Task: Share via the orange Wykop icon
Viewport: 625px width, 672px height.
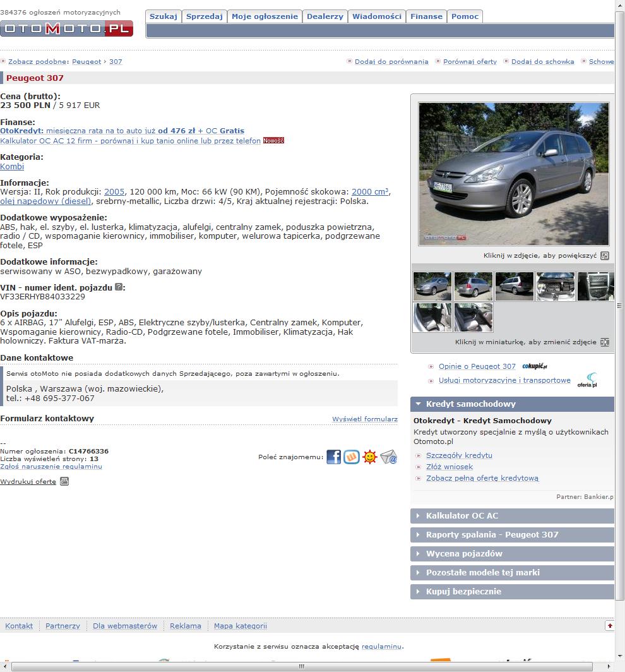Action: (352, 457)
